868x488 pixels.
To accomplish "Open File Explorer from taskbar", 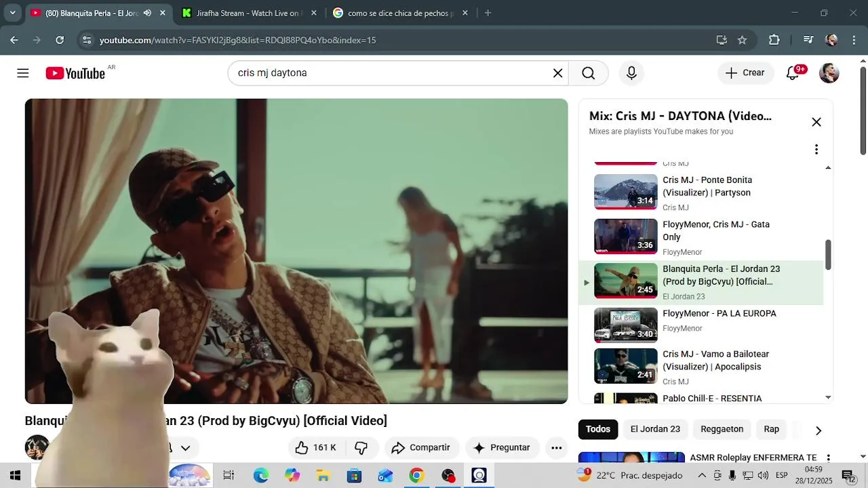I will click(323, 476).
